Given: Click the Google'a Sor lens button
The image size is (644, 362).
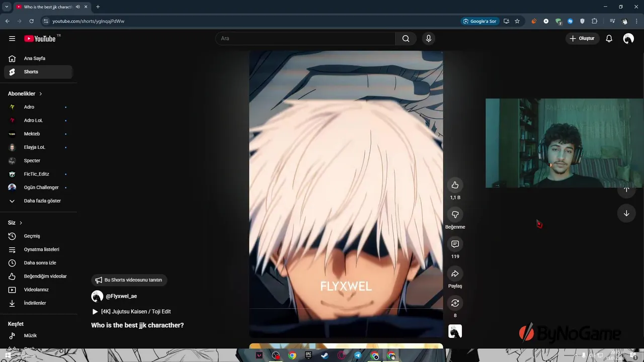Looking at the screenshot, I should [x=480, y=21].
